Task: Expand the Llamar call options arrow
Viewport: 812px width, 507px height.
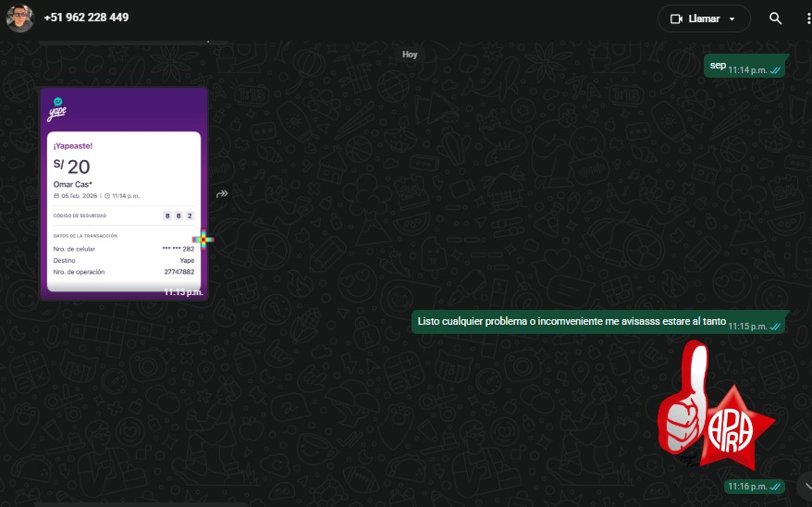Action: (732, 19)
